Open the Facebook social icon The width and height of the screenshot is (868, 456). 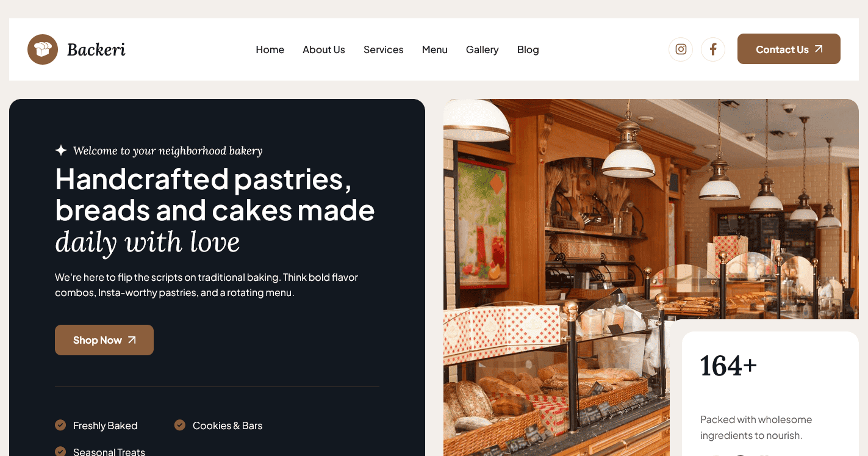pos(713,49)
